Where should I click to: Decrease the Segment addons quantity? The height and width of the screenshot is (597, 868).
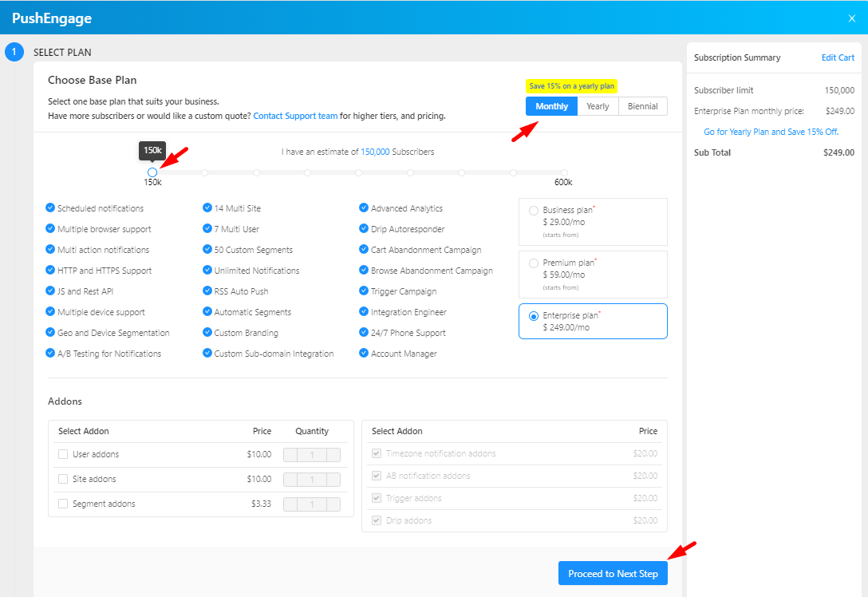click(x=290, y=504)
